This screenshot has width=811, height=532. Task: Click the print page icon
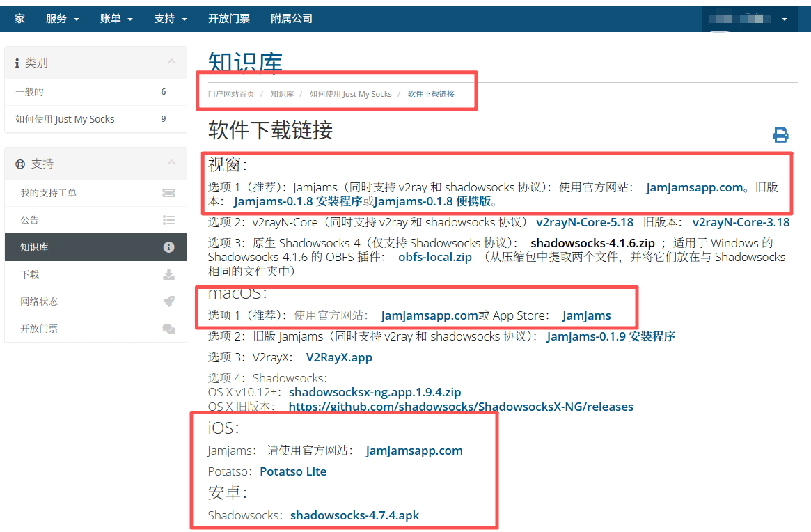780,135
